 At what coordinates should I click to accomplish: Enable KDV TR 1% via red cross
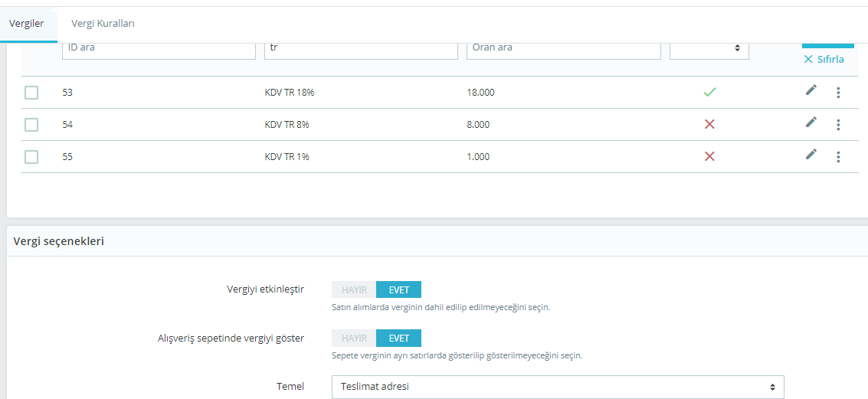pyautogui.click(x=709, y=156)
